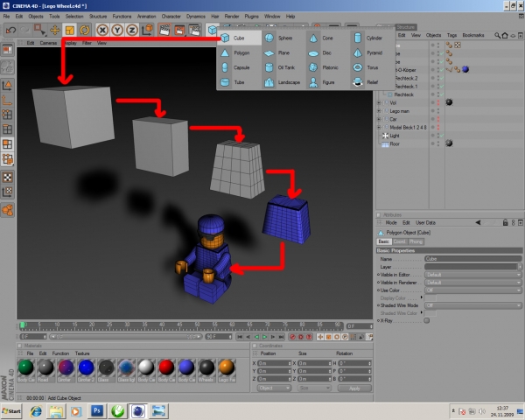
Task: Select the red Body Car material
Action: [166, 370]
